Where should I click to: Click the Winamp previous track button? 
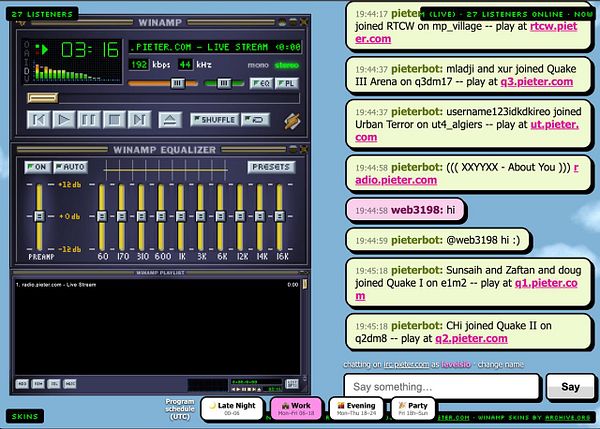[39, 120]
